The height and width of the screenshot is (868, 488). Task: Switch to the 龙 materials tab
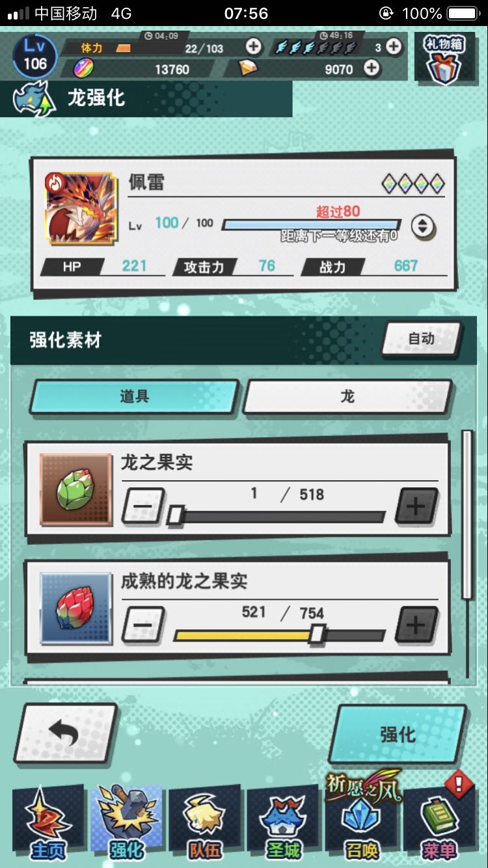tap(347, 397)
